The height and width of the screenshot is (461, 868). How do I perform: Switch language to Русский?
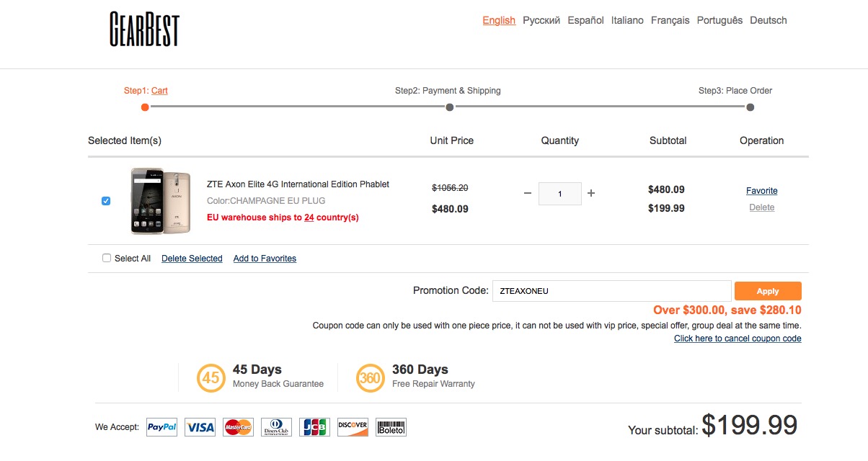pos(541,20)
